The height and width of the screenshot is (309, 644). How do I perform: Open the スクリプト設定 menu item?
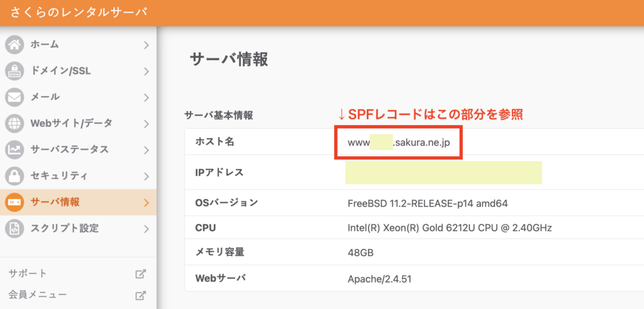(78, 229)
